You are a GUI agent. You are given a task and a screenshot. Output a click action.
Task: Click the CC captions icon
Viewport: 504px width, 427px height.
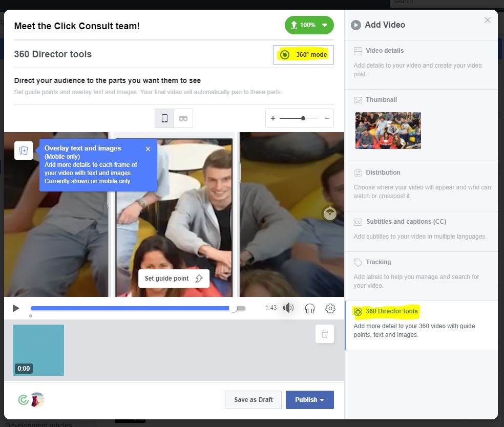(x=358, y=222)
